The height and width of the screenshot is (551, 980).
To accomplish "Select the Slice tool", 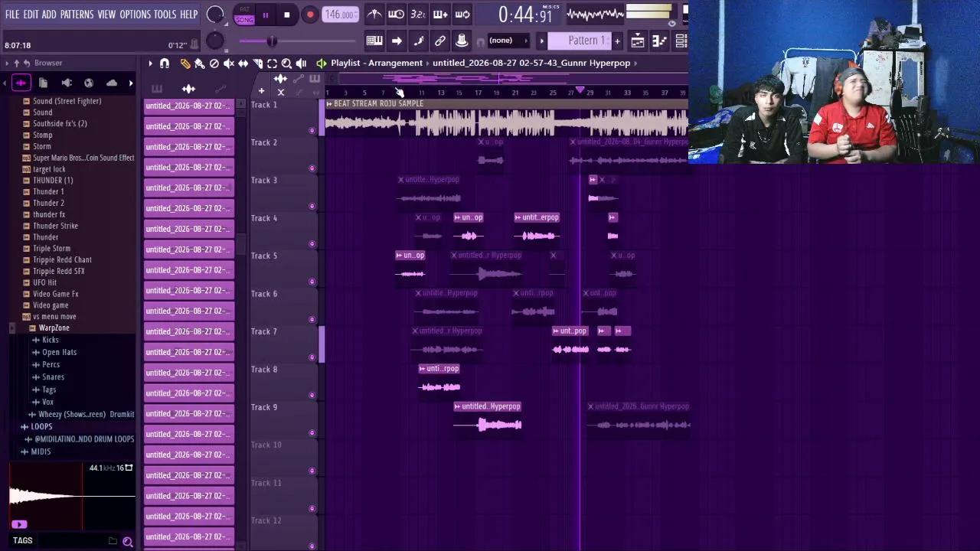I will click(258, 64).
